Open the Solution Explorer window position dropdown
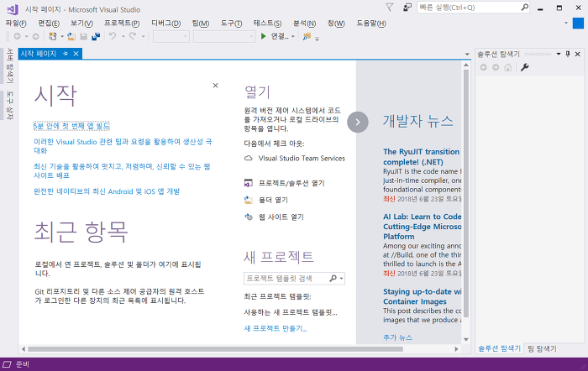Image resolution: width=588 pixels, height=371 pixels. (559, 54)
